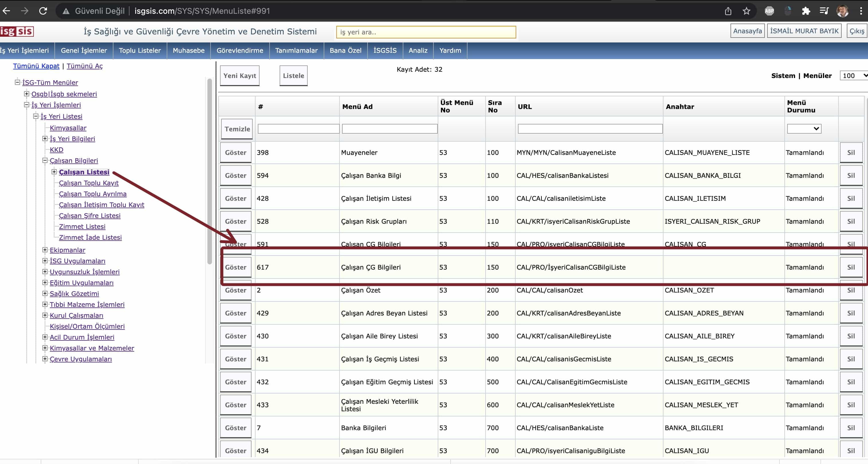Click Sil for Çalışan ÇG Bilgileri row 617
The width and height of the screenshot is (868, 464).
click(x=851, y=267)
